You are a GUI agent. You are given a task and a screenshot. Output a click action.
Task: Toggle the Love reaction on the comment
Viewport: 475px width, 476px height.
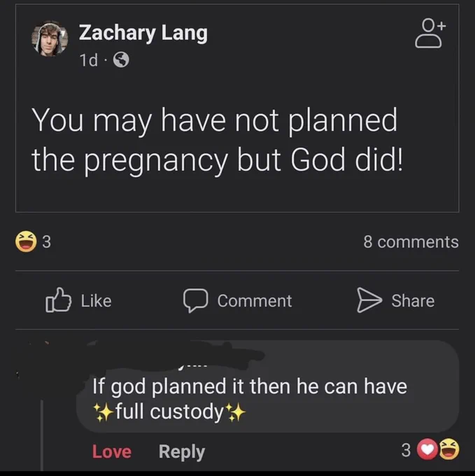tap(112, 451)
